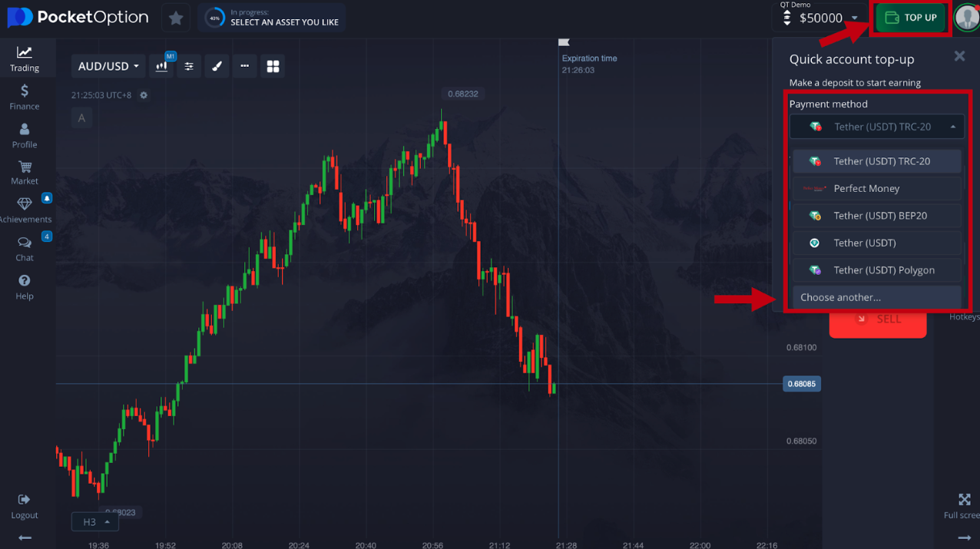Open multi-chart grid layout icon
Viewport: 980px width, 549px height.
pos(273,66)
